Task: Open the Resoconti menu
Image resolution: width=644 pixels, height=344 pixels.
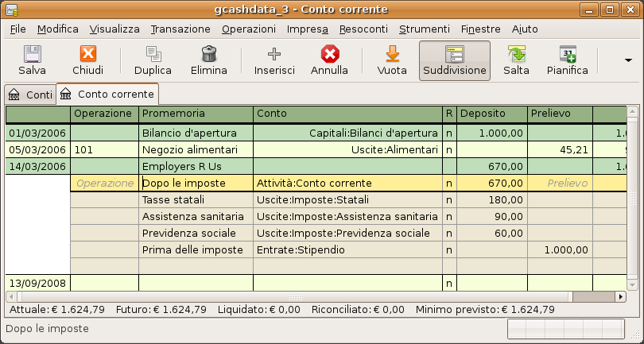Action: pos(363,29)
